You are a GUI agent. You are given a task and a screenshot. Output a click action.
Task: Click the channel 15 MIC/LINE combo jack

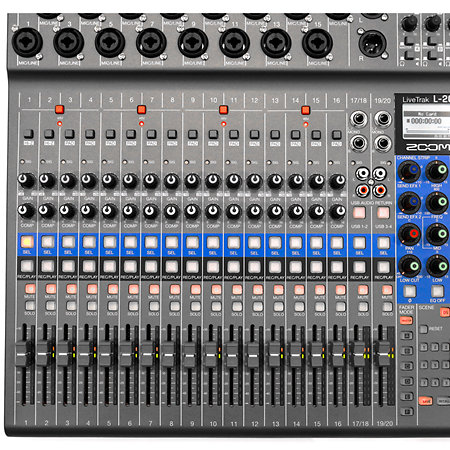(x=317, y=43)
